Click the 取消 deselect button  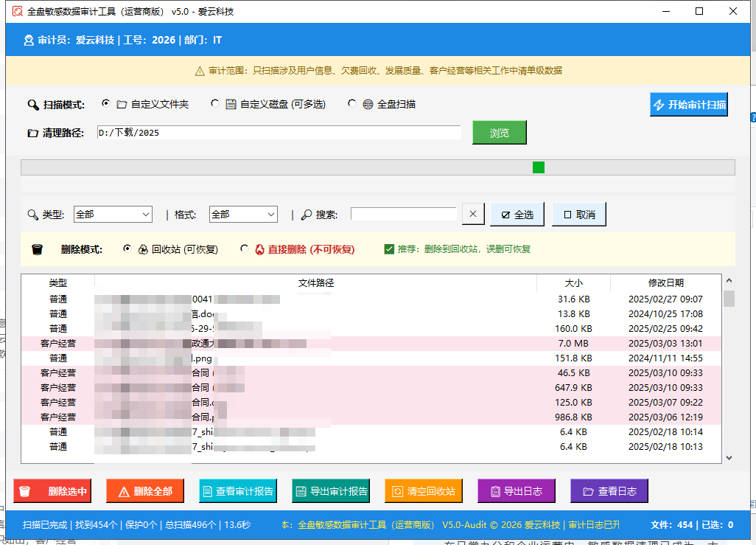pos(579,215)
